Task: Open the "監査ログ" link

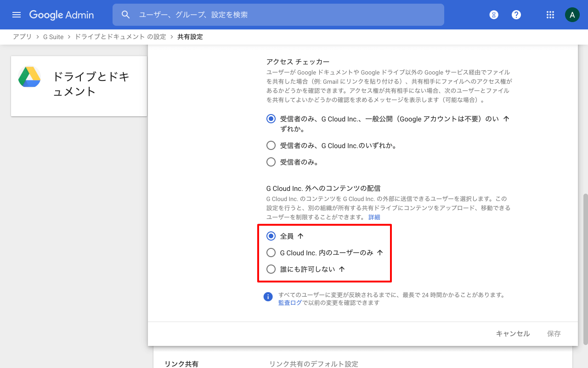Action: (x=290, y=303)
